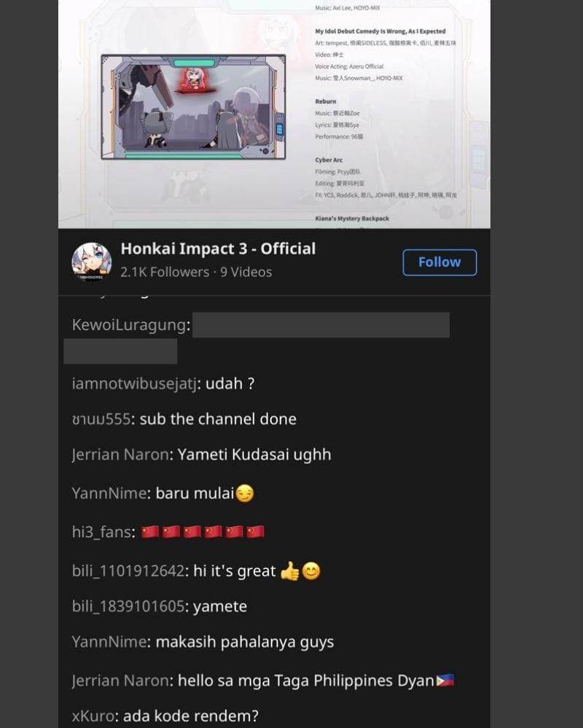Screen dimensions: 583x728
Task: Click the username KewoiLuragung in chat
Action: 130,324
